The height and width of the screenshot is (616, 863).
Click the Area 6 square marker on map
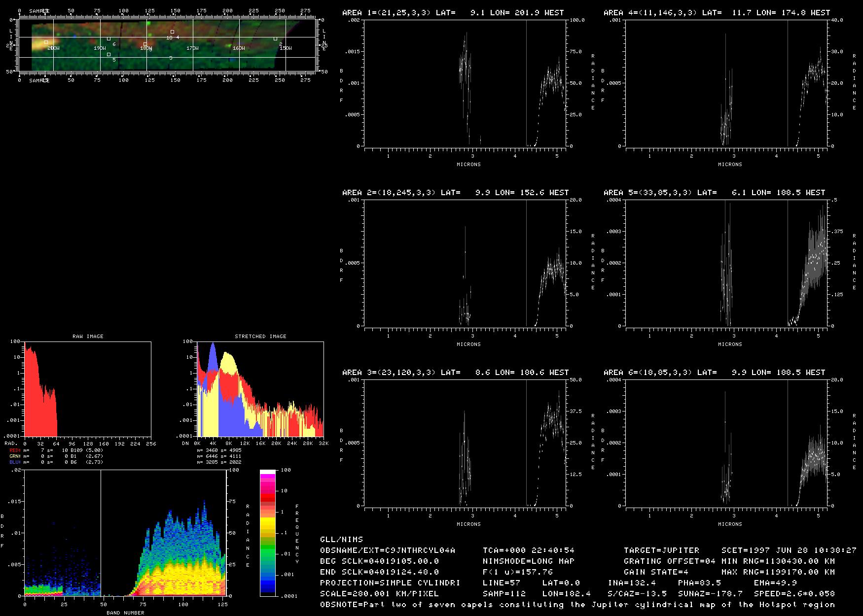(x=108, y=39)
